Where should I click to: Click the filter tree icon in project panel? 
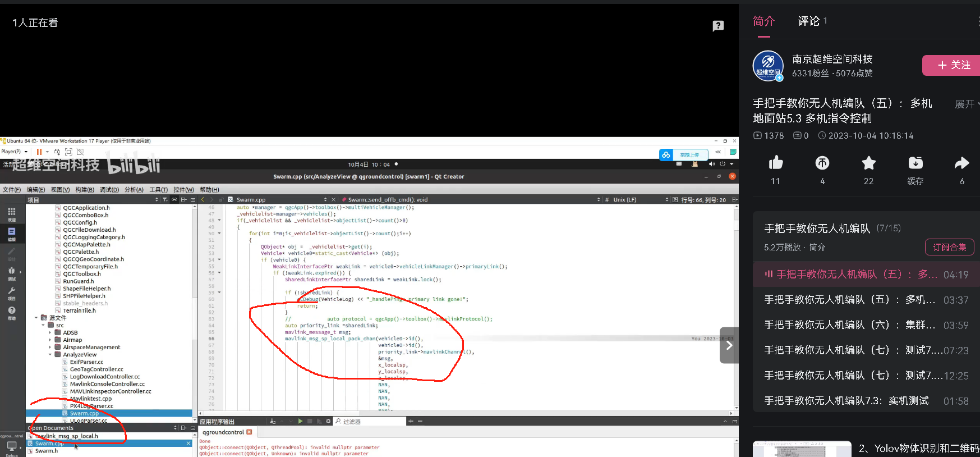(165, 199)
